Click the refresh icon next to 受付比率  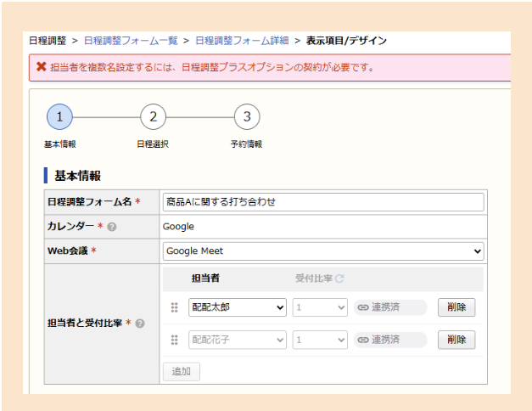pyautogui.click(x=340, y=279)
